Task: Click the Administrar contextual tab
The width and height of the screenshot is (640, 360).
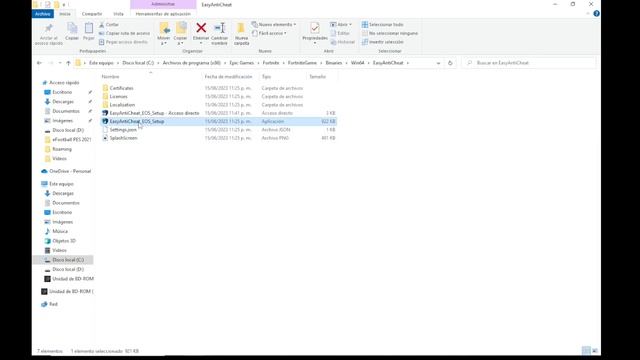Action: pyautogui.click(x=163, y=4)
